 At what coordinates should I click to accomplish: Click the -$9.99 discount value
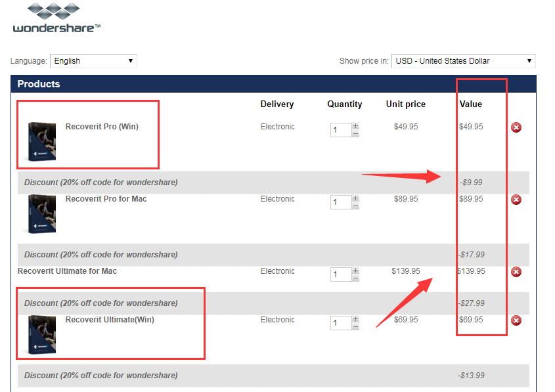[471, 183]
